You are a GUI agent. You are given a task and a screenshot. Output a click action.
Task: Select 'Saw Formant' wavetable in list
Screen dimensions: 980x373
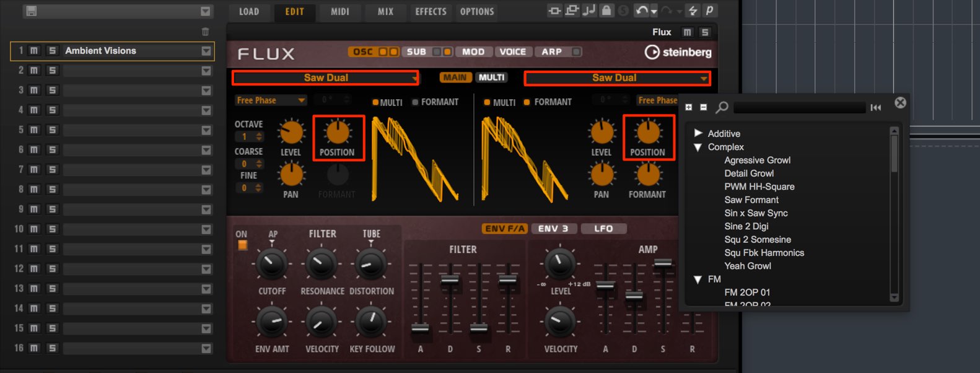tap(751, 200)
